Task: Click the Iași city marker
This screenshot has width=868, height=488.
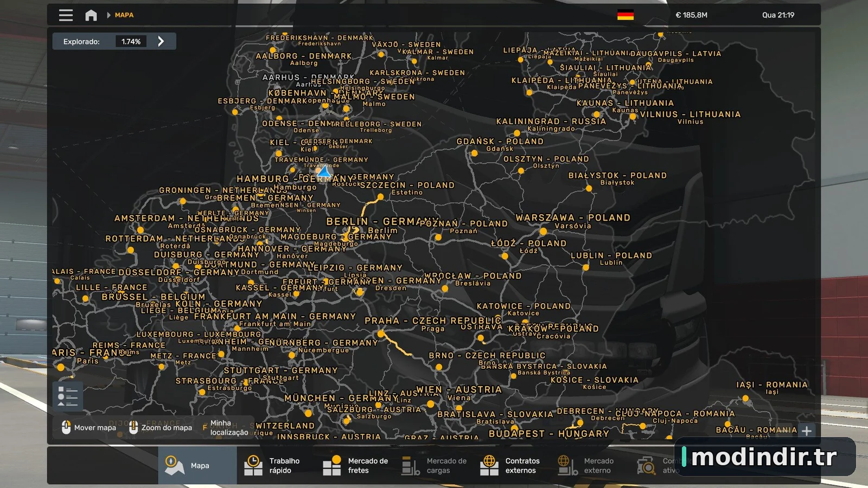Action: (745, 399)
